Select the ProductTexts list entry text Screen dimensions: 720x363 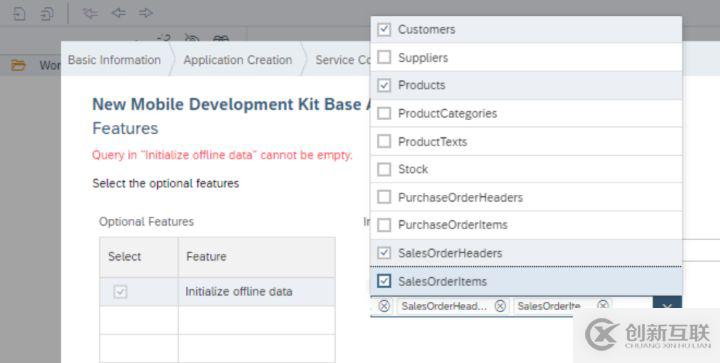(x=433, y=141)
